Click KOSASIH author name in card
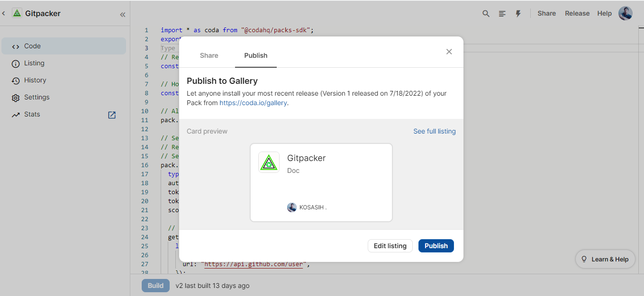This screenshot has height=296, width=644. 313,207
